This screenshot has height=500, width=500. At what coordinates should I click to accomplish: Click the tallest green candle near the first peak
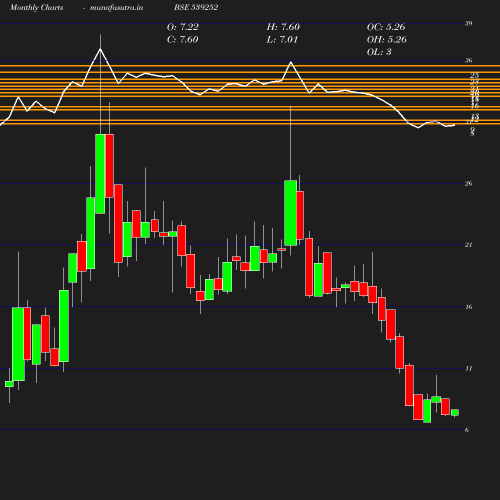[x=100, y=174]
